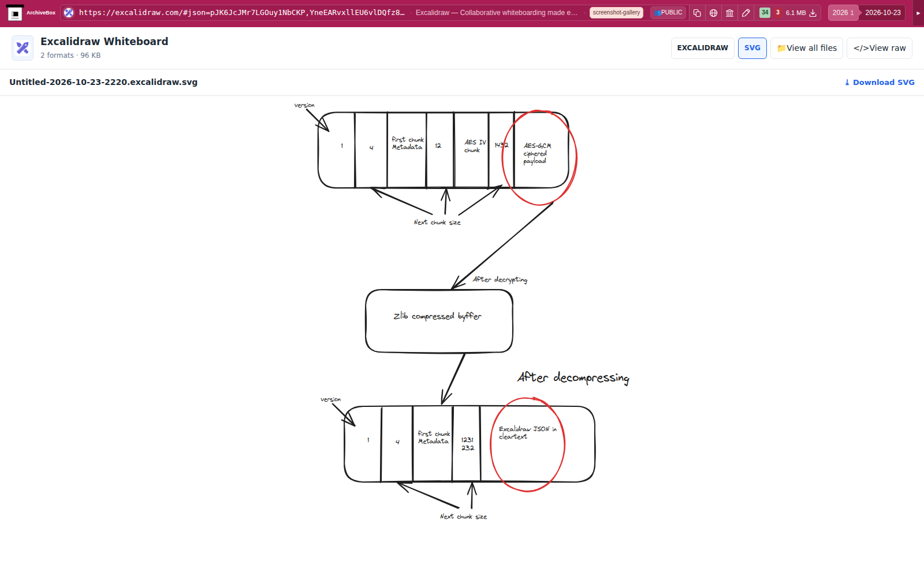Image resolution: width=924 pixels, height=578 pixels.
Task: Expand the top bar with the right arrow
Action: 918,13
